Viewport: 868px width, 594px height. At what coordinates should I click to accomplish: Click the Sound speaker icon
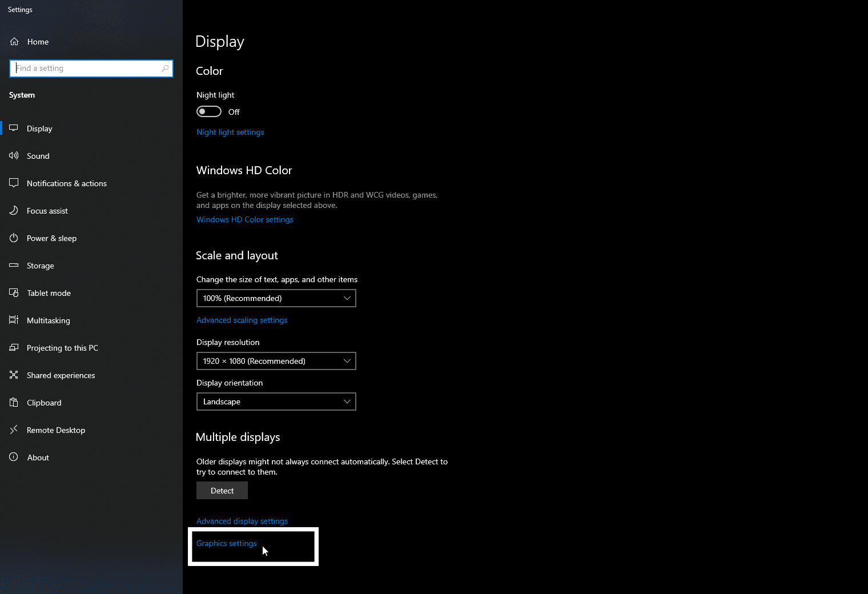coord(14,155)
